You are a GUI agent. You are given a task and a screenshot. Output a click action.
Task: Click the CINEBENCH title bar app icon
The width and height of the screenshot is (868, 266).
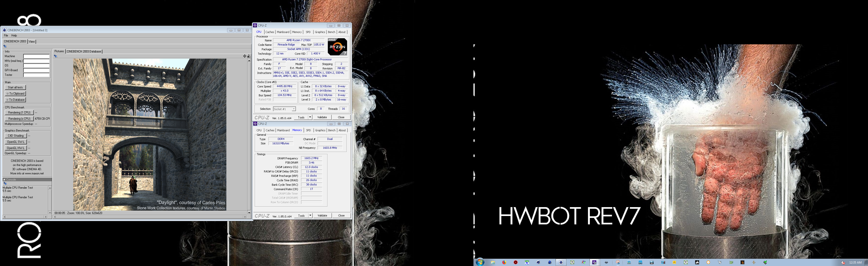pyautogui.click(x=4, y=30)
